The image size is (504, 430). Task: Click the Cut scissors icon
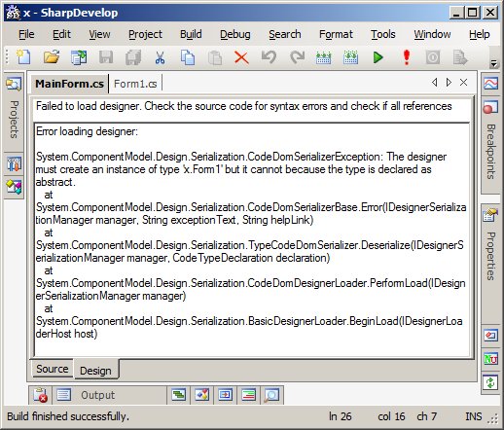(160, 57)
